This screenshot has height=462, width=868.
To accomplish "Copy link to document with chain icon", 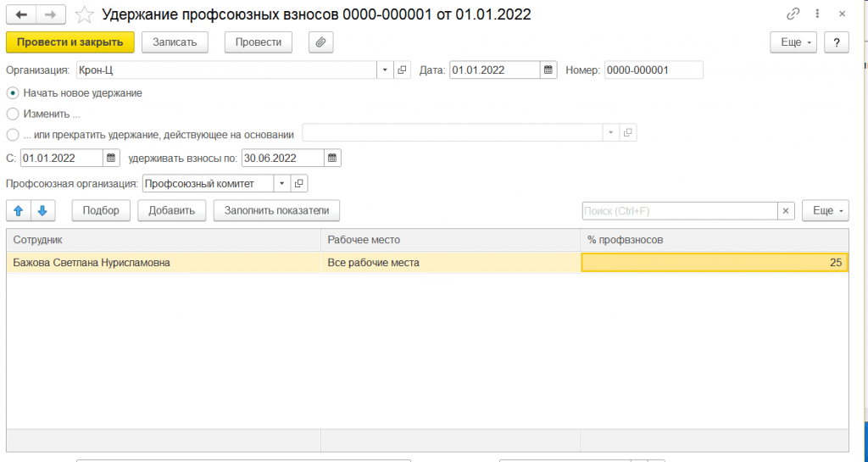I will coord(793,14).
